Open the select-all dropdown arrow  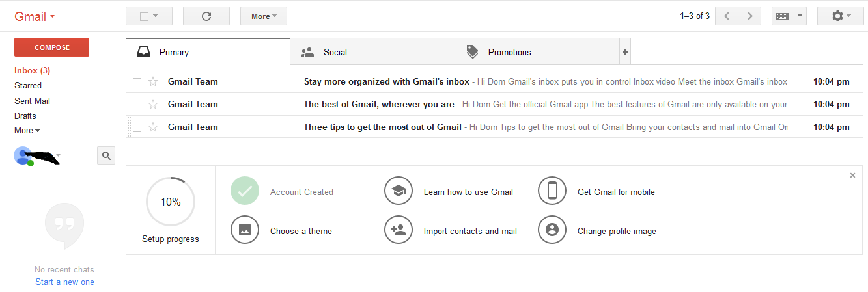[x=156, y=16]
